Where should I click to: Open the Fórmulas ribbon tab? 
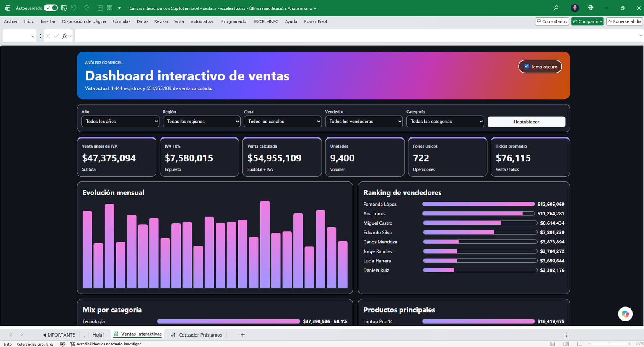[x=121, y=21]
